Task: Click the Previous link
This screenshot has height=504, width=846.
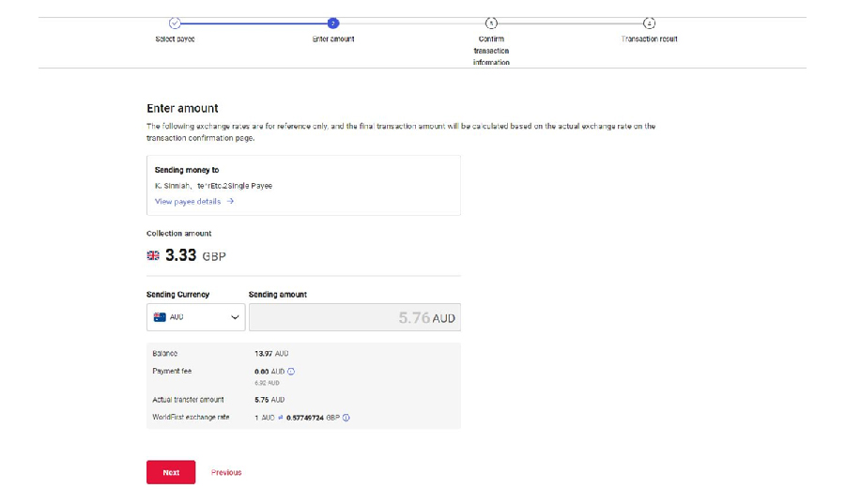Action: (x=226, y=472)
